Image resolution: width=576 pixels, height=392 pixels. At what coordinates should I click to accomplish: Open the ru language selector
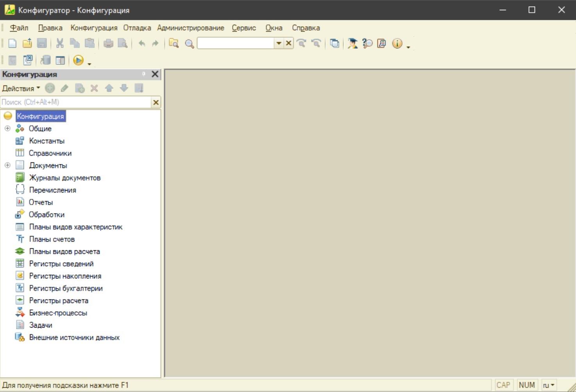[x=549, y=385]
